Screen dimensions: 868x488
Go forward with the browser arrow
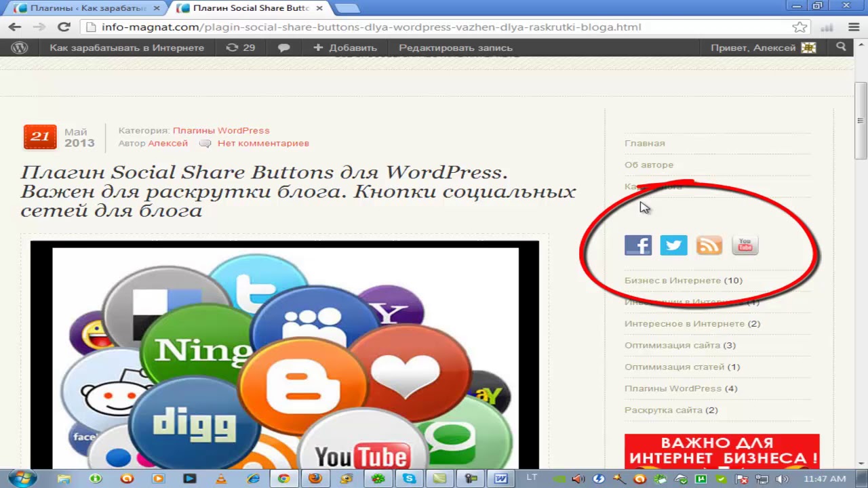[39, 27]
